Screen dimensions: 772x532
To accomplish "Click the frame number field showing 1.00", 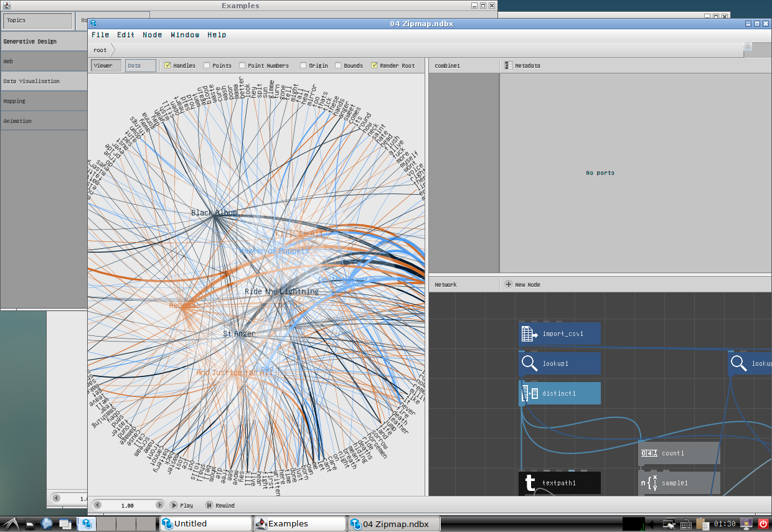I will (x=128, y=505).
